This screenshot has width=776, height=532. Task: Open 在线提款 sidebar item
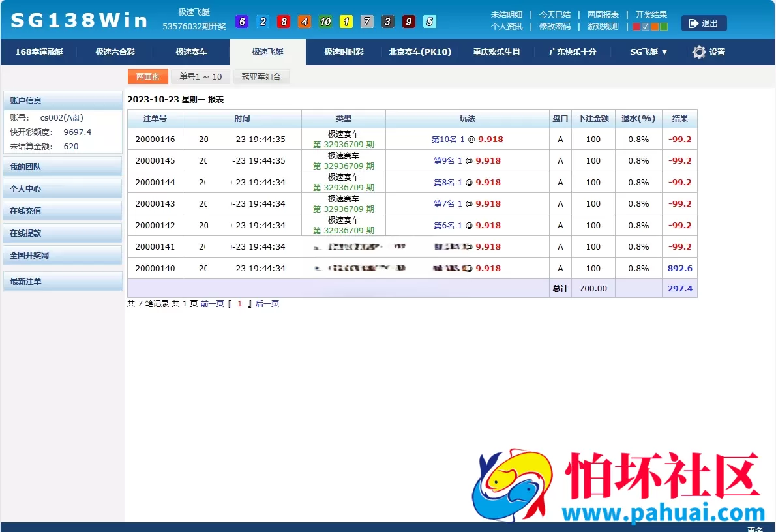tap(63, 233)
